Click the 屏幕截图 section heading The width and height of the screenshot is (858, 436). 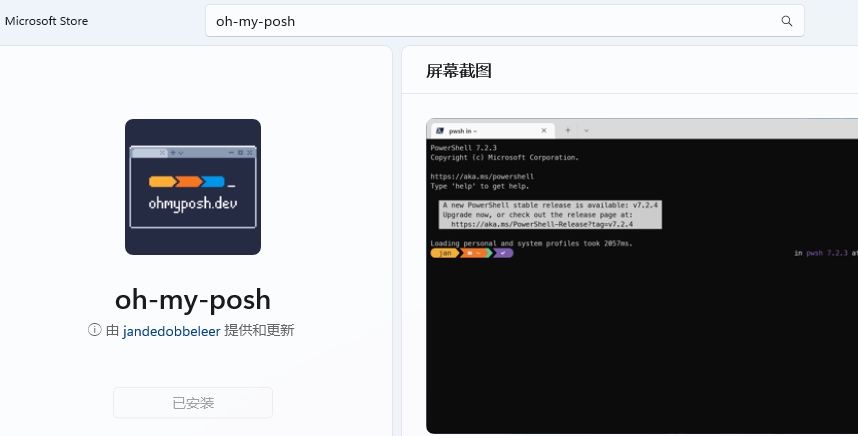point(459,71)
